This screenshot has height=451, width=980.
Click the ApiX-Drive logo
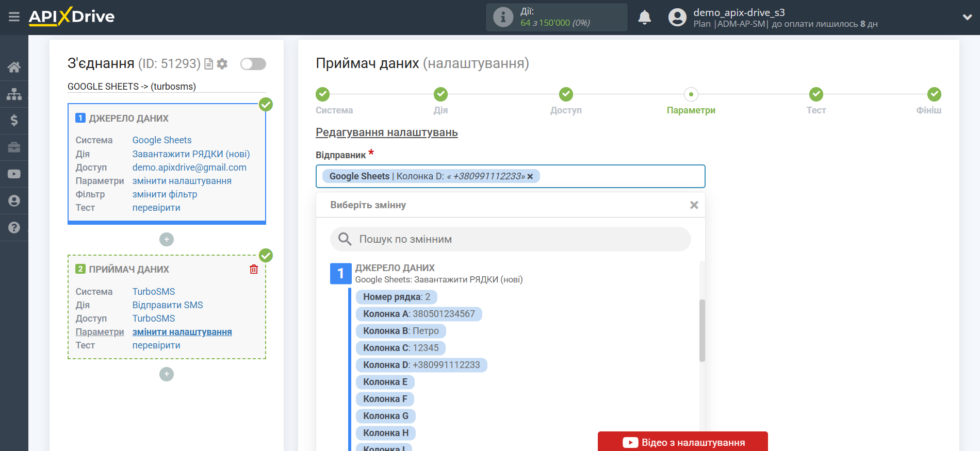click(x=72, y=16)
